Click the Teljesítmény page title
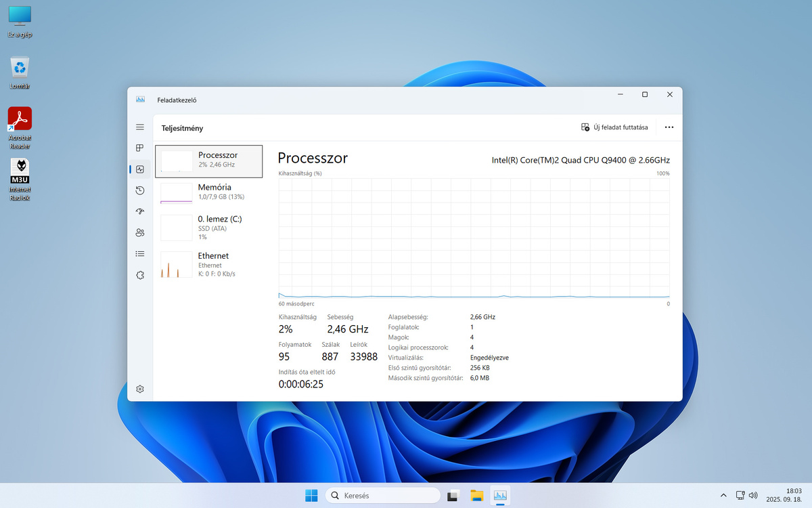The image size is (812, 508). [x=182, y=128]
